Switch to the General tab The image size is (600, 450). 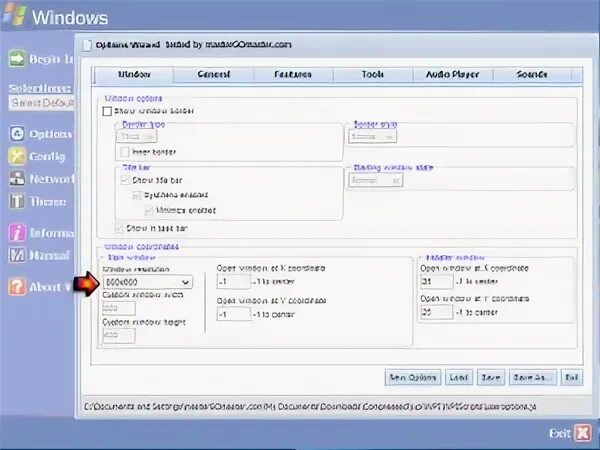click(214, 75)
